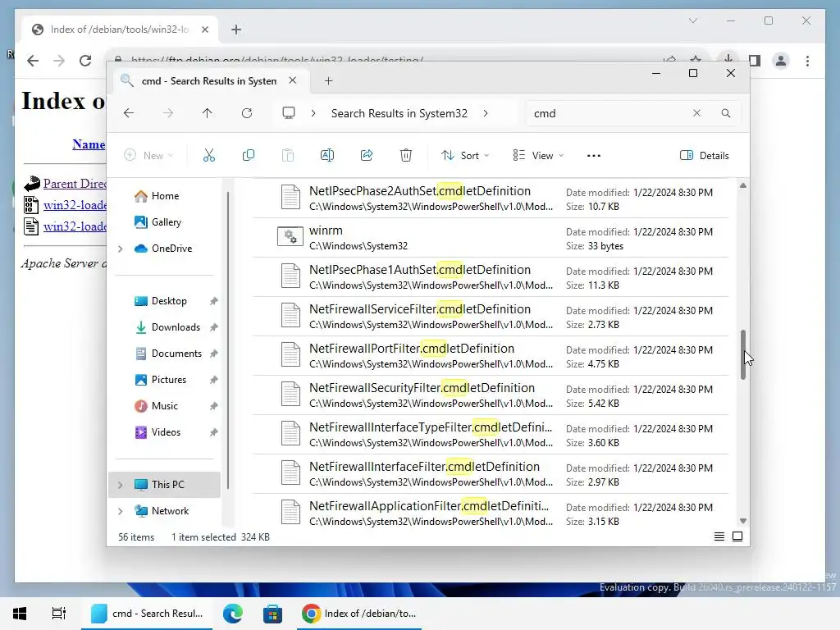Expand the This PC tree node
Image resolution: width=840 pixels, height=630 pixels.
121,485
